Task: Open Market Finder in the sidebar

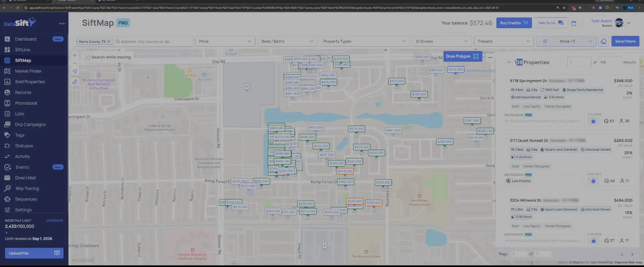Action: point(28,71)
